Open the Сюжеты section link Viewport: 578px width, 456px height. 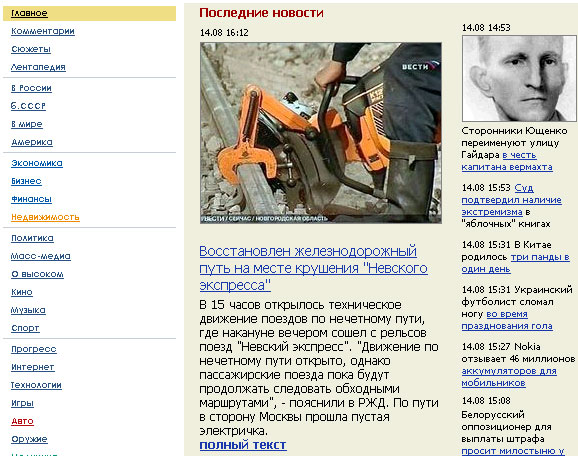(x=31, y=49)
